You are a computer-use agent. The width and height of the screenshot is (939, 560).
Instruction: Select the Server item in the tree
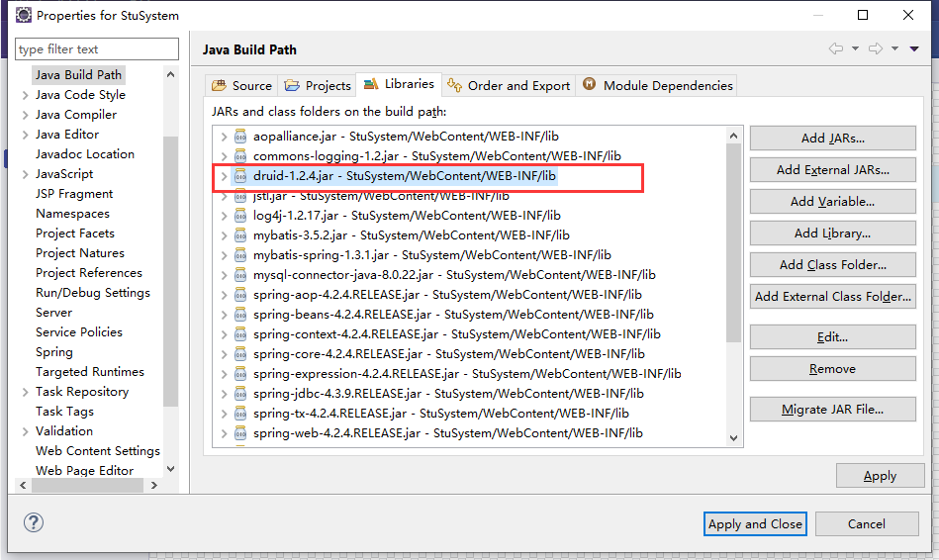53,313
